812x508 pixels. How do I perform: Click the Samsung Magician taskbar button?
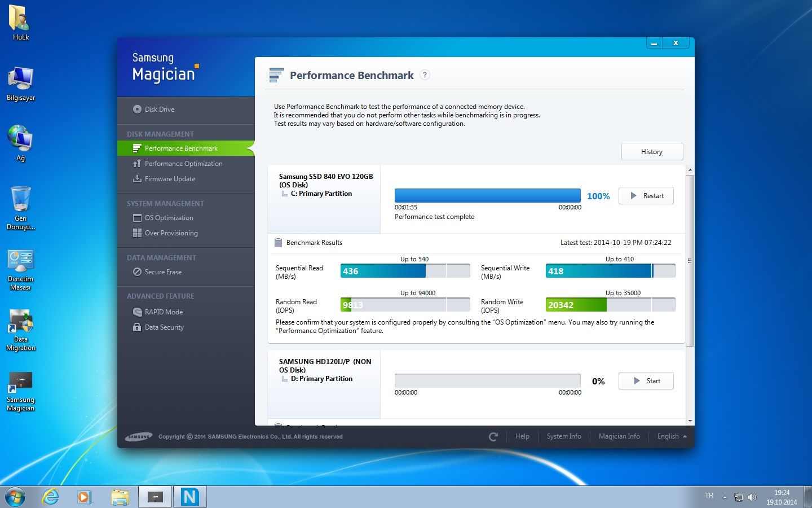(155, 497)
